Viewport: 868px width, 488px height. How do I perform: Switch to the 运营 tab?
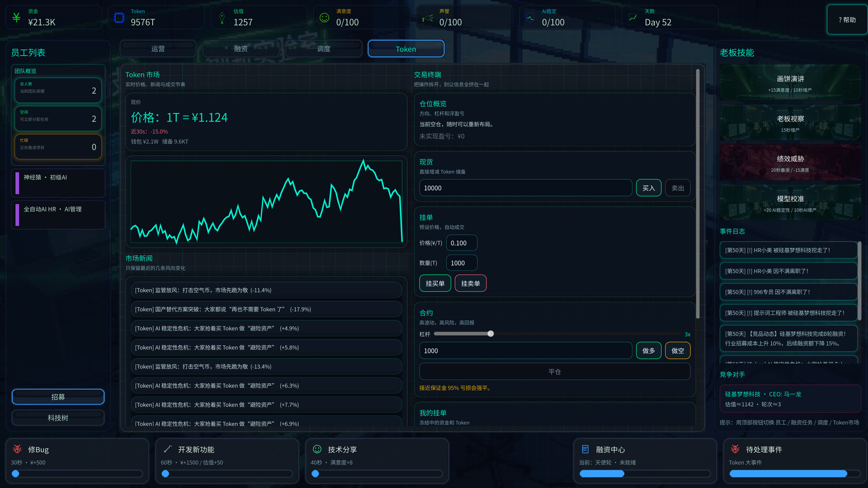tap(158, 49)
